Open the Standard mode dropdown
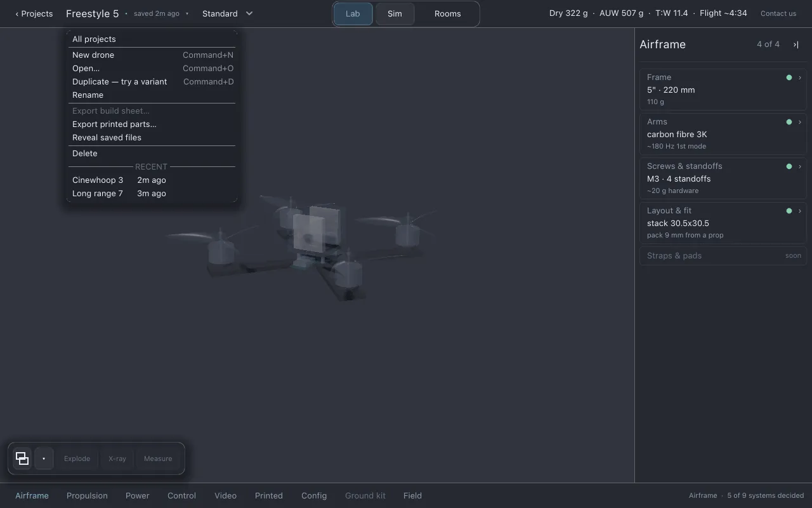The width and height of the screenshot is (812, 508). click(x=227, y=13)
